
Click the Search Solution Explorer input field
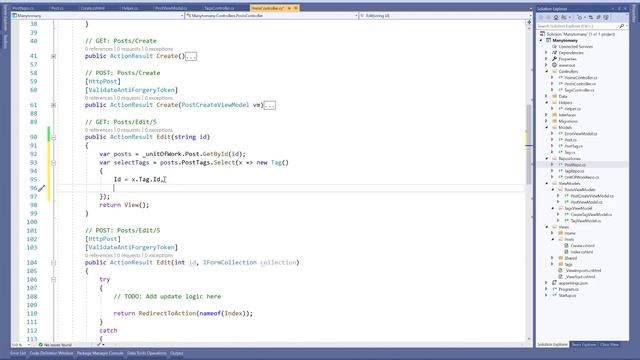click(577, 26)
